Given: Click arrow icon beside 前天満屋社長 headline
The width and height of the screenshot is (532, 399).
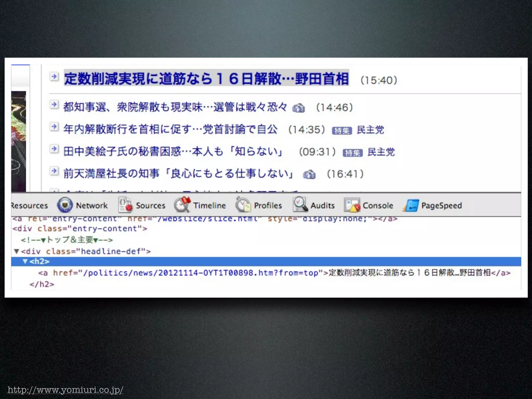Looking at the screenshot, I should (54, 171).
